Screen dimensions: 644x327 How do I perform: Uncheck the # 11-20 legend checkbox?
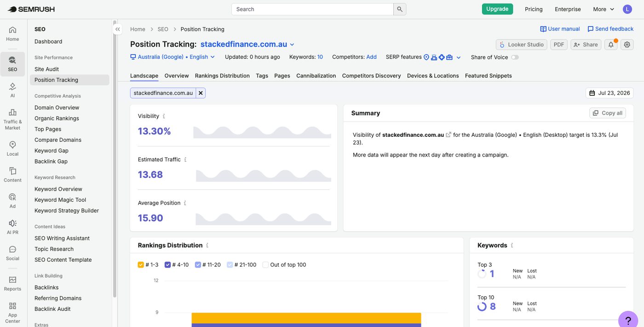198,265
